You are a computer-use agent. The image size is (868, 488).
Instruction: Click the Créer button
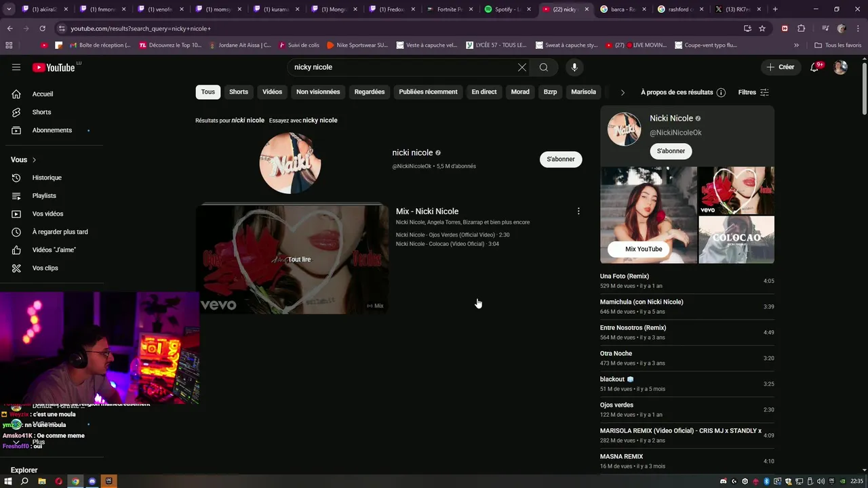[x=780, y=67]
